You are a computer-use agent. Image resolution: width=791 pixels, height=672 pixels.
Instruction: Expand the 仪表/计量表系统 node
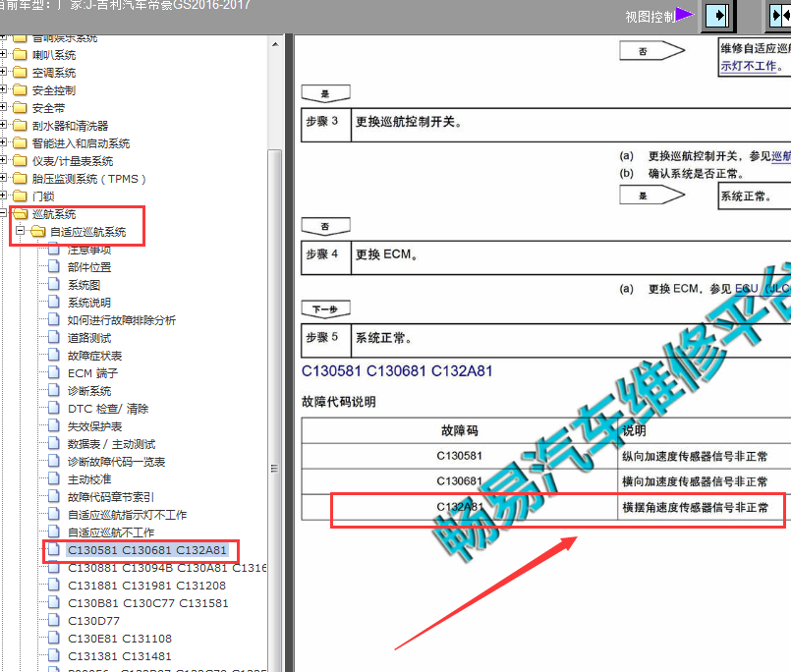coord(3,160)
